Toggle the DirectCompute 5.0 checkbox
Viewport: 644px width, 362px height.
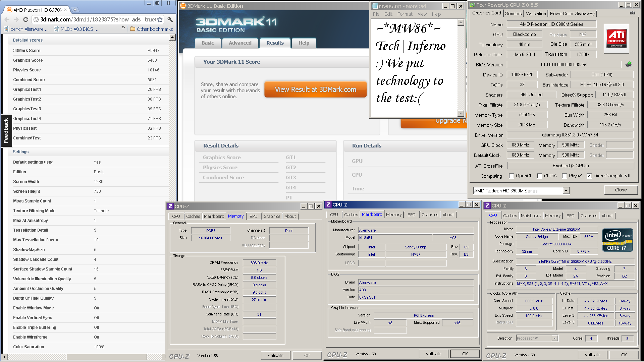589,176
